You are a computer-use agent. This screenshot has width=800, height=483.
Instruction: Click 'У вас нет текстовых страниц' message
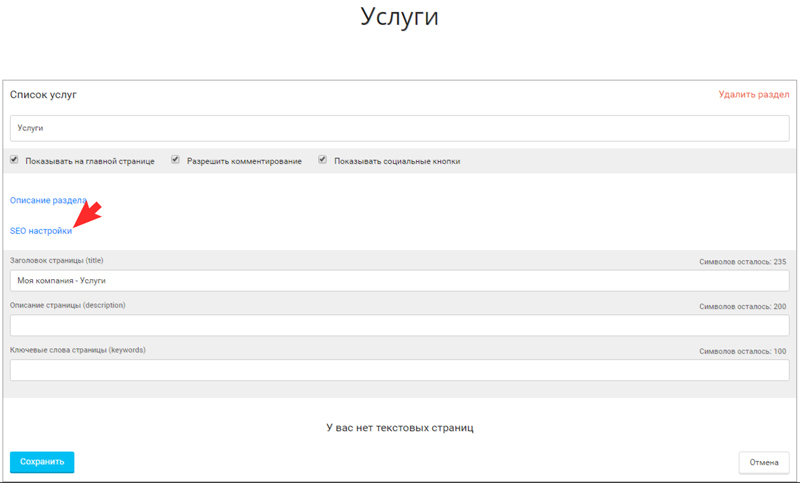tap(400, 428)
